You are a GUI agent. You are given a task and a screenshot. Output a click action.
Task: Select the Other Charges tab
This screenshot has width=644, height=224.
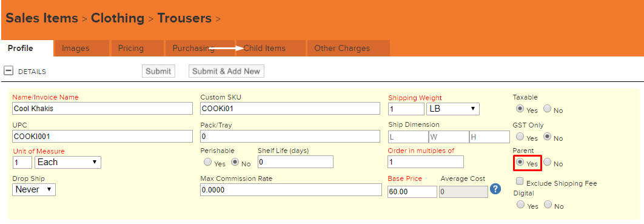(348, 48)
